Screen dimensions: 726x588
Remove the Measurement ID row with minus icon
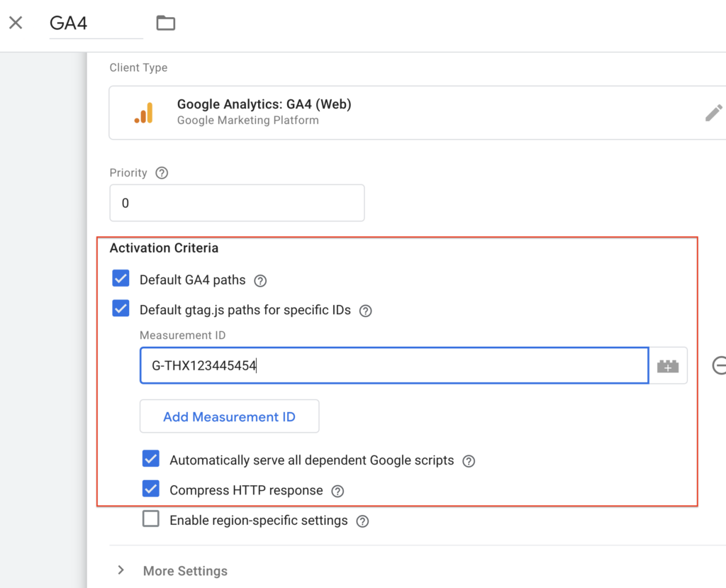[719, 365]
